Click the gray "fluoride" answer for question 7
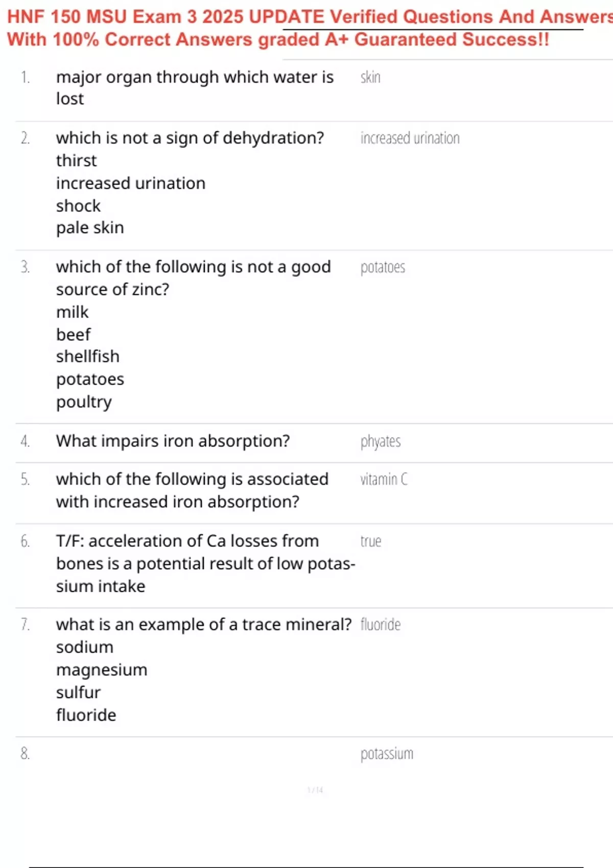The width and height of the screenshot is (613, 868). pos(381,624)
